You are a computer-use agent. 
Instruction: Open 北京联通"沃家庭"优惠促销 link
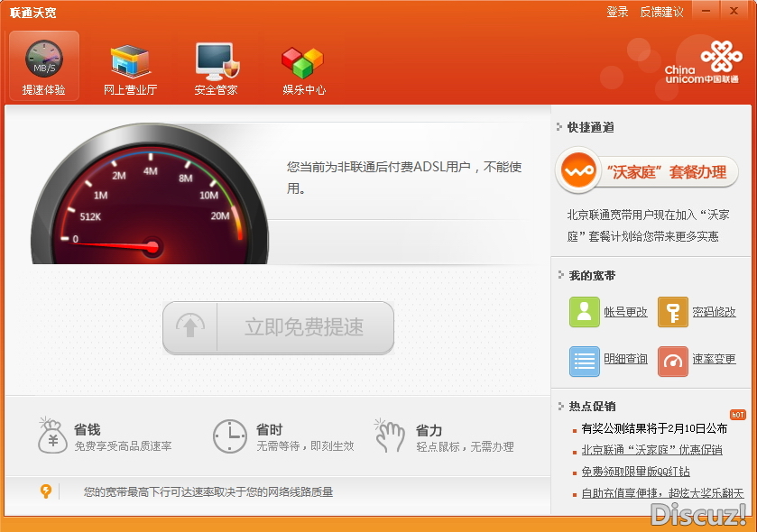(x=651, y=450)
